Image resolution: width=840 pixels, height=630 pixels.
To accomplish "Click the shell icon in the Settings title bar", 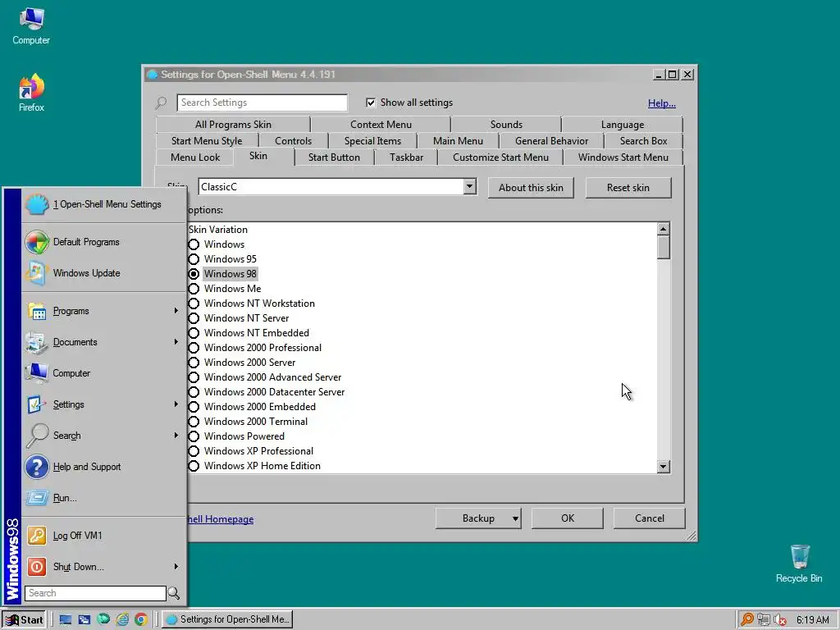I will pyautogui.click(x=152, y=75).
